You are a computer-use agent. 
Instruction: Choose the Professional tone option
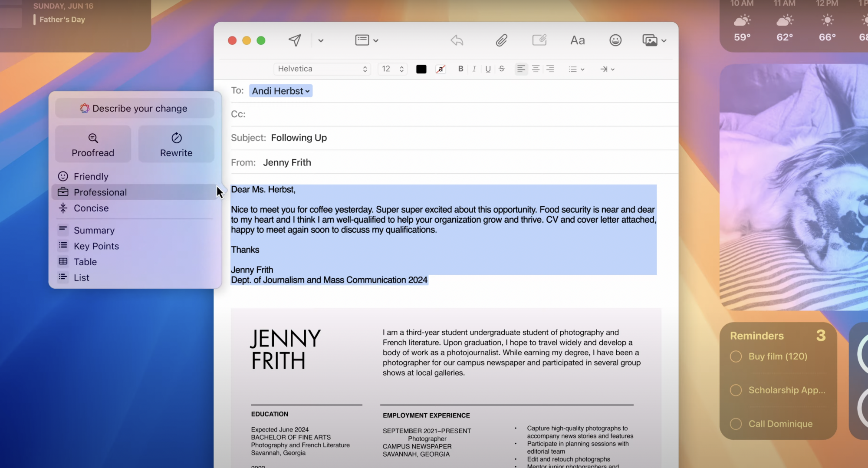(x=135, y=192)
